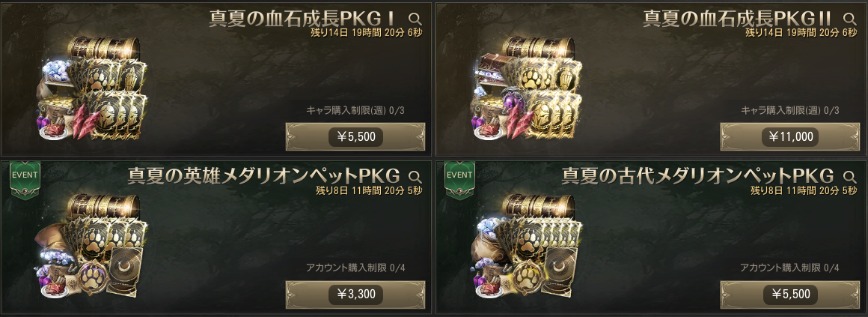This screenshot has height=317, width=868.
Task: Open details magnifier for 古代メダリオンペットPKG
Action: pyautogui.click(x=850, y=177)
